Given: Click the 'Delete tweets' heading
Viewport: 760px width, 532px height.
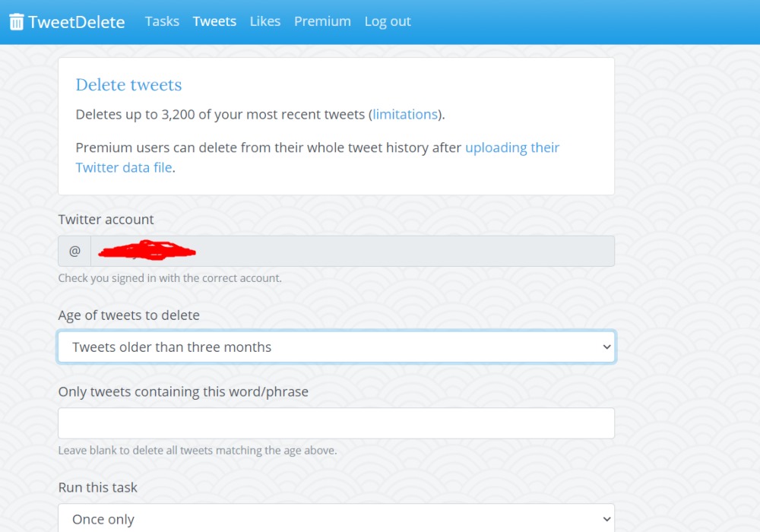Looking at the screenshot, I should click(x=128, y=85).
